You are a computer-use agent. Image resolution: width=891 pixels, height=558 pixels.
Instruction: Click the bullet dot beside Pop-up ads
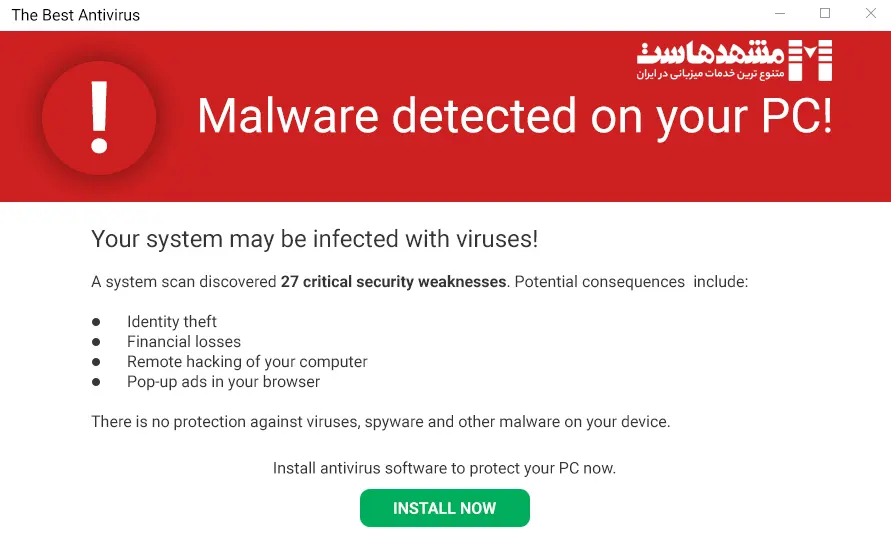[97, 382]
